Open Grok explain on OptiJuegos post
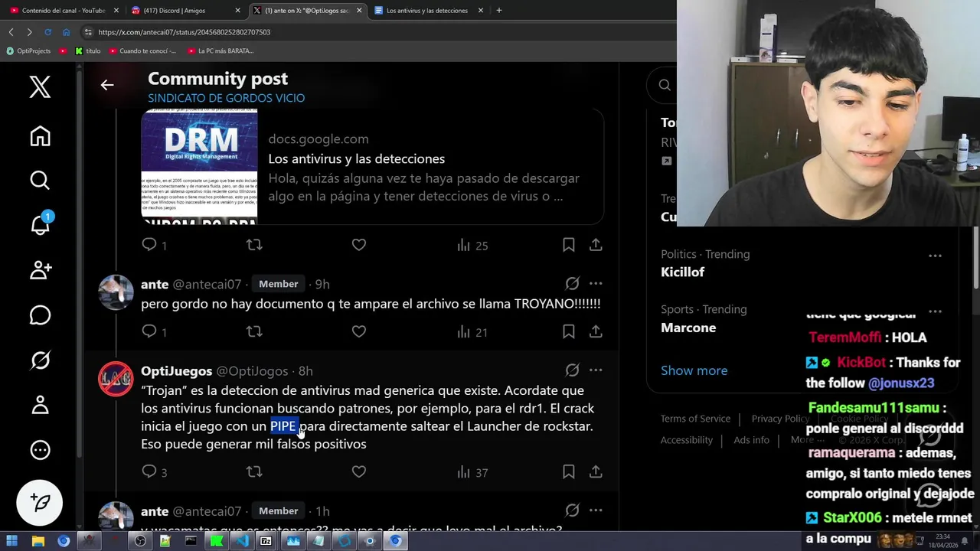Viewport: 980px width, 551px height. 572,370
